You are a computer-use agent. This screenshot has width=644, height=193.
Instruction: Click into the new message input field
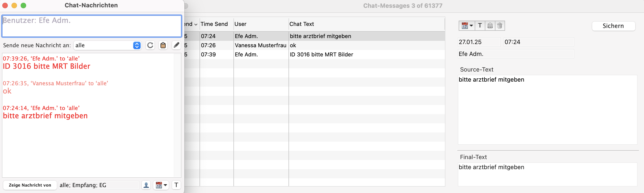coord(92,26)
